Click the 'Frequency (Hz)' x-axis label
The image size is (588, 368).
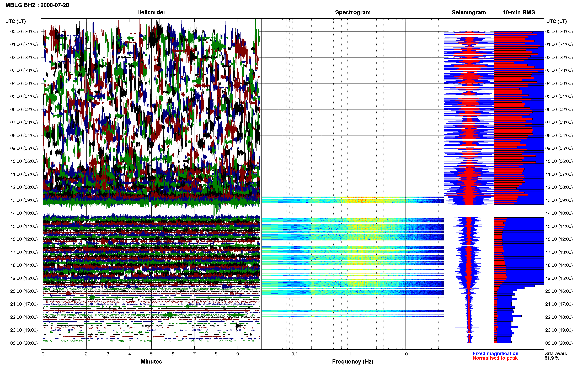tap(353, 362)
